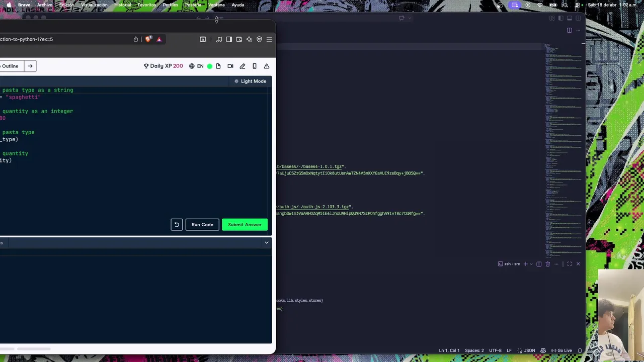The image size is (644, 362).
Task: Open the Brave hamburger menu
Action: pos(269,39)
